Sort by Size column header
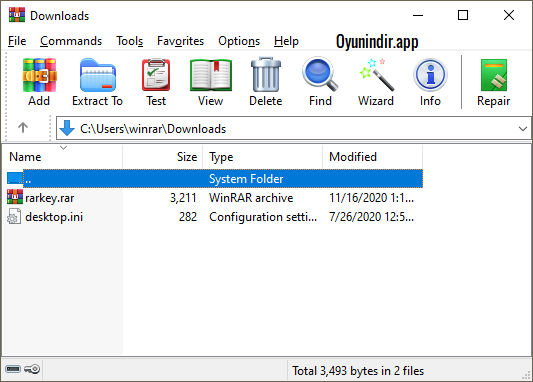 (x=162, y=157)
